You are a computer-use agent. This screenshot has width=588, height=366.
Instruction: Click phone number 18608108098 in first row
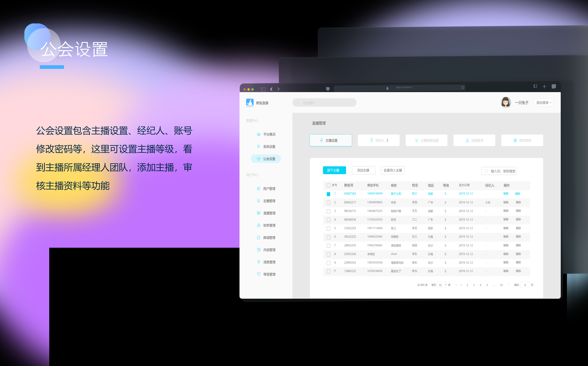click(375, 194)
